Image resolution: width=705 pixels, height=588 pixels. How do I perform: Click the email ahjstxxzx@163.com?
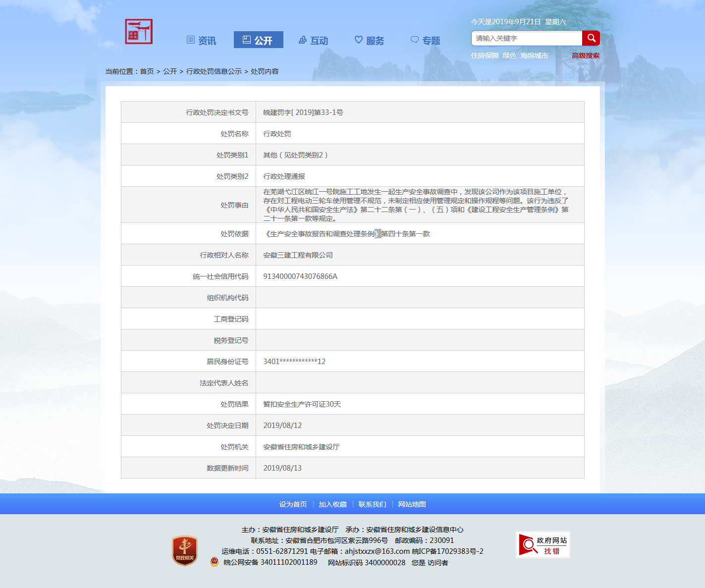point(378,551)
